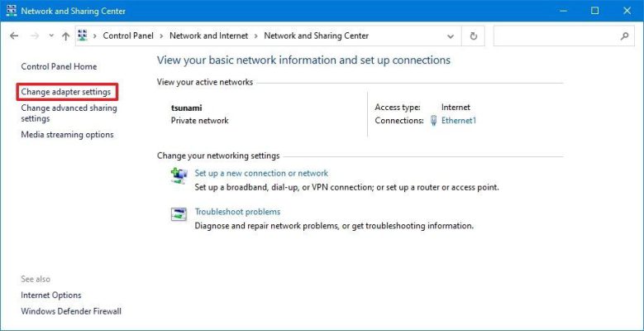Viewport: 644px width, 331px height.
Task: Go up one level with Up arrow
Action: coord(66,36)
